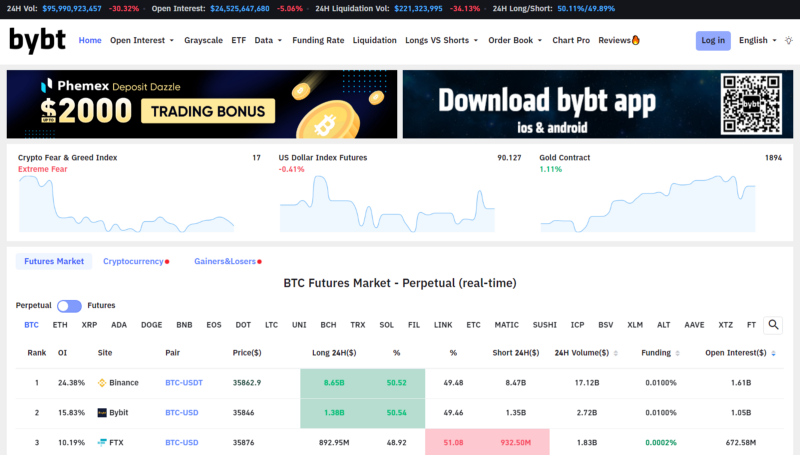The width and height of the screenshot is (800, 455).
Task: Click the fire icon next to Reviews
Action: 636,40
